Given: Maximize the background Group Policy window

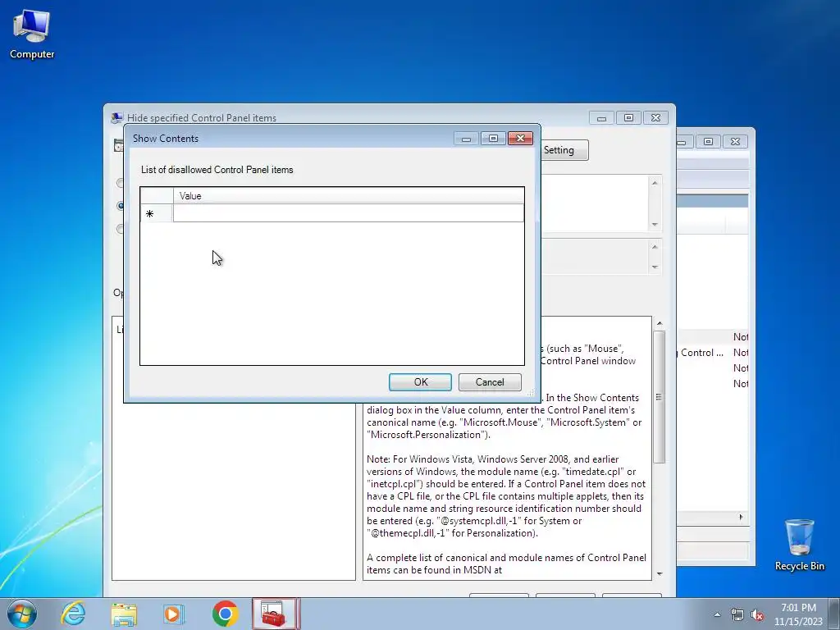Looking at the screenshot, I should point(708,141).
